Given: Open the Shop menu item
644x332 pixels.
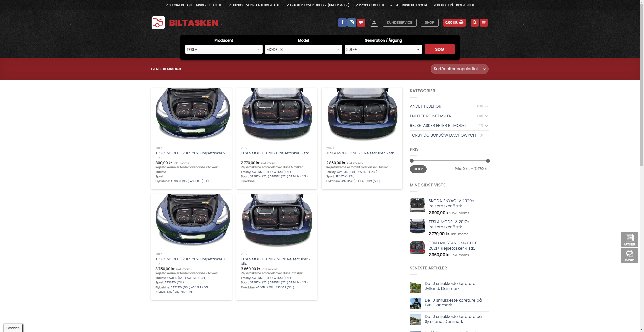Looking at the screenshot, I should [x=429, y=23].
